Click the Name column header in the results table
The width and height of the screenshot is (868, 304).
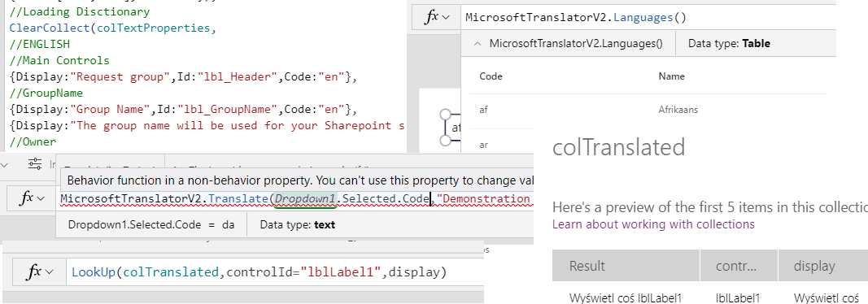coord(671,76)
